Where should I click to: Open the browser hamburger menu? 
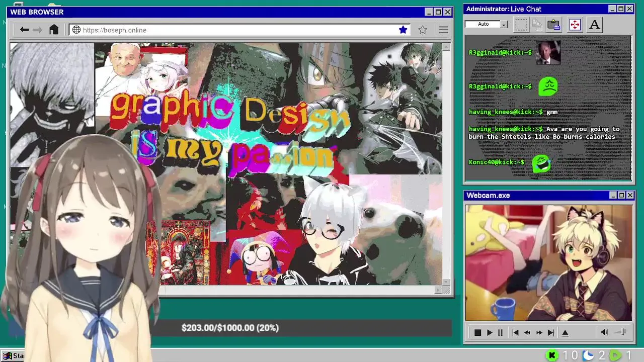[x=443, y=30]
